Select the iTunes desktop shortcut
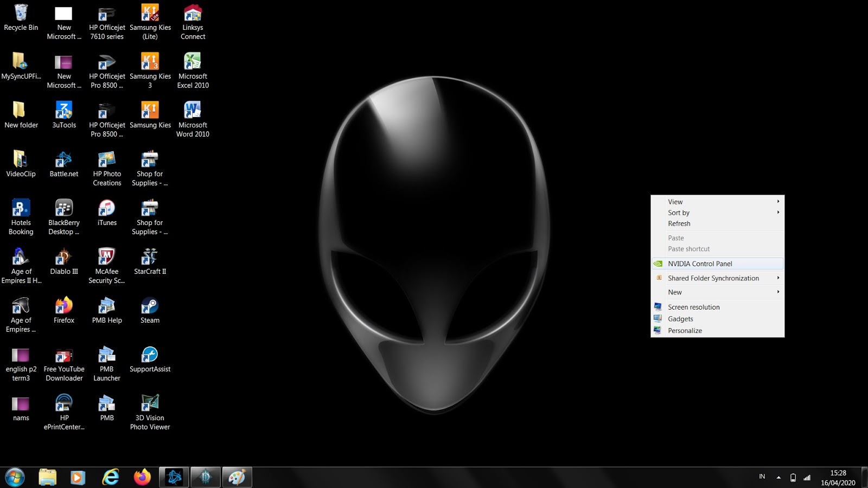The width and height of the screenshot is (868, 488). click(x=107, y=213)
